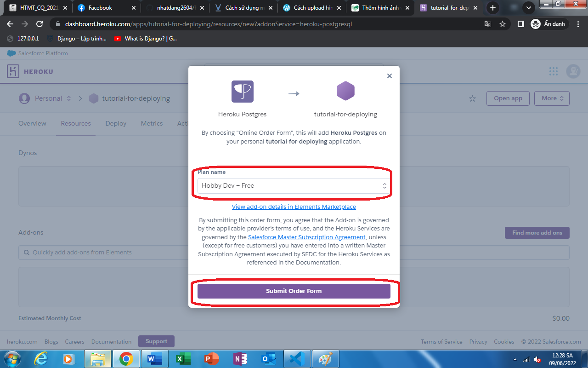Image resolution: width=588 pixels, height=368 pixels.
Task: Switch to the Thêm hình ảnh browser tab
Action: pos(381,8)
